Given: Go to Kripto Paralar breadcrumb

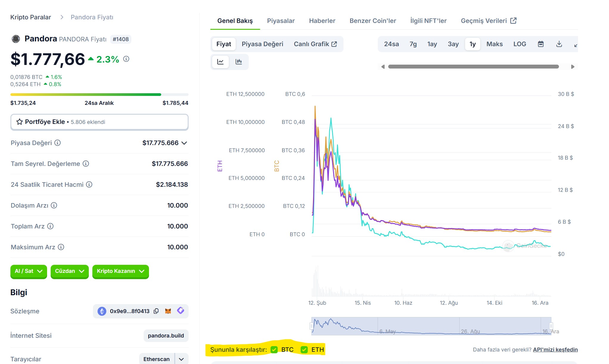Looking at the screenshot, I should 31,17.
